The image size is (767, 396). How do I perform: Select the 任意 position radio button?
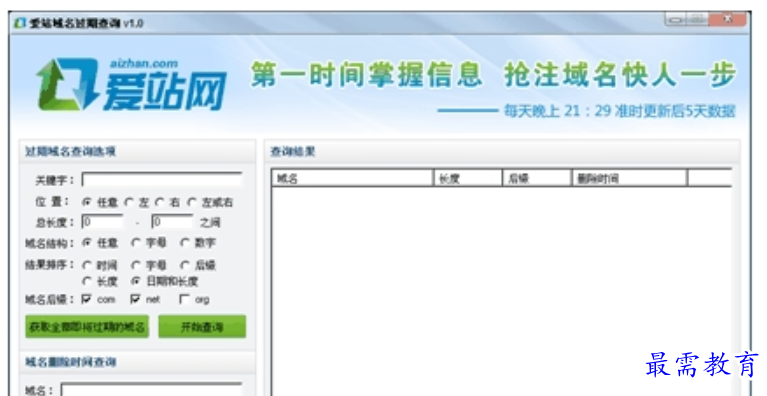coord(87,202)
